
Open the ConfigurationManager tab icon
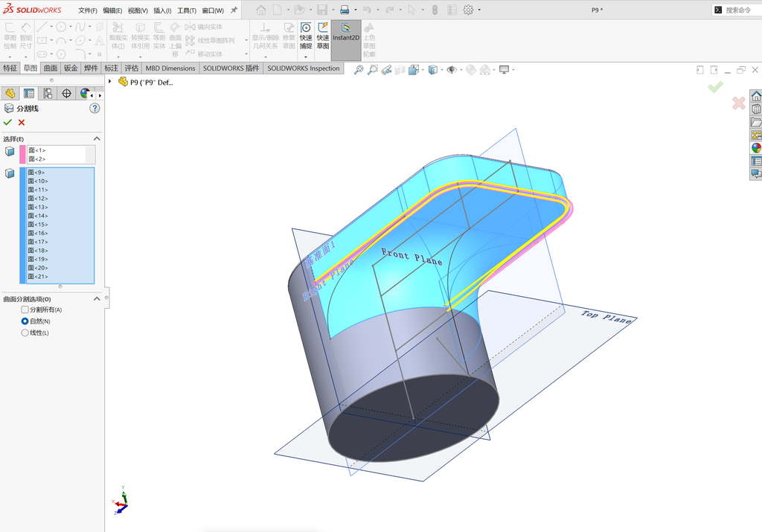48,93
